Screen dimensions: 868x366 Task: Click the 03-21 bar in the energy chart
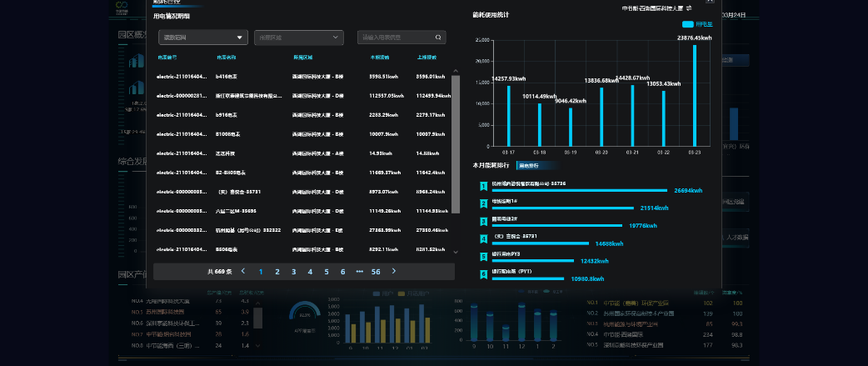(633, 116)
